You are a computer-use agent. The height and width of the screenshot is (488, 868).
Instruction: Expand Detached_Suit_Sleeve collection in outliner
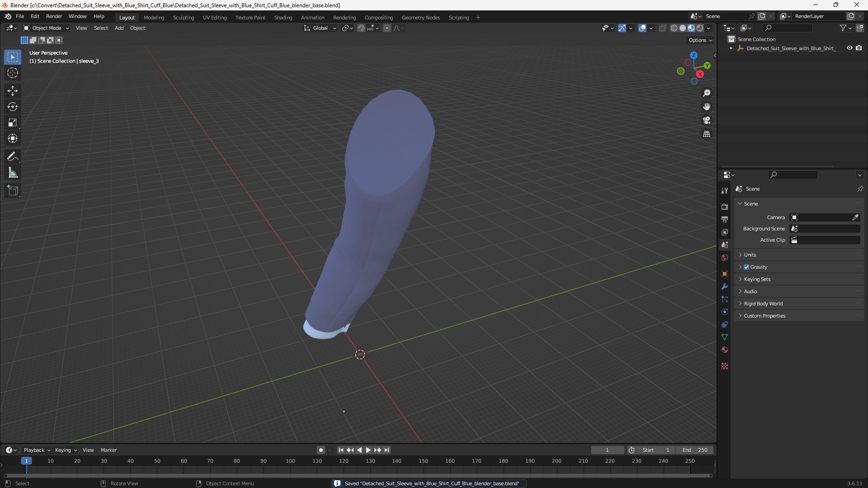[x=731, y=48]
